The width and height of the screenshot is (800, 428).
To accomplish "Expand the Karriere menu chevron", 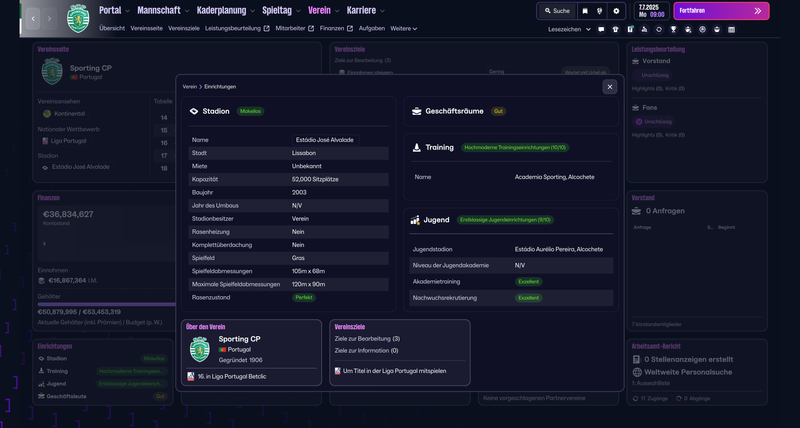I will [x=382, y=11].
